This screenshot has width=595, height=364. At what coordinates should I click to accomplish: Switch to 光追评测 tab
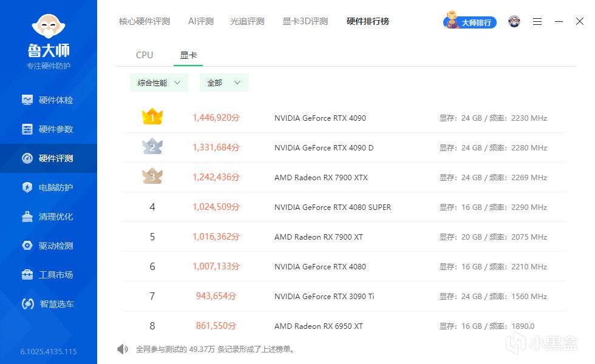247,21
